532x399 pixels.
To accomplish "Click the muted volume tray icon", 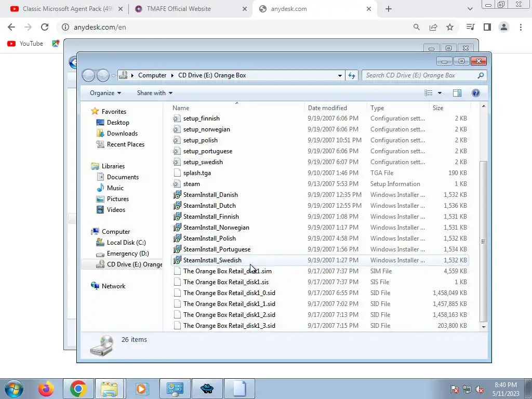I will coord(480,389).
